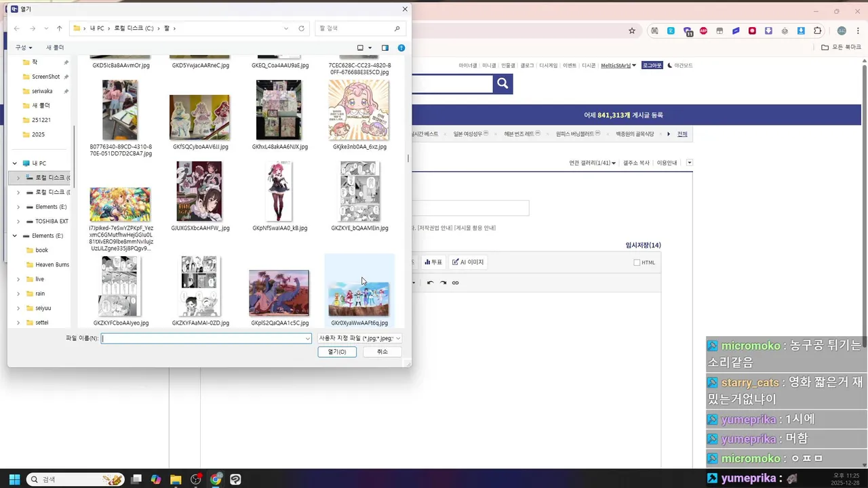
Task: Click the red record extension icon
Action: (x=752, y=30)
